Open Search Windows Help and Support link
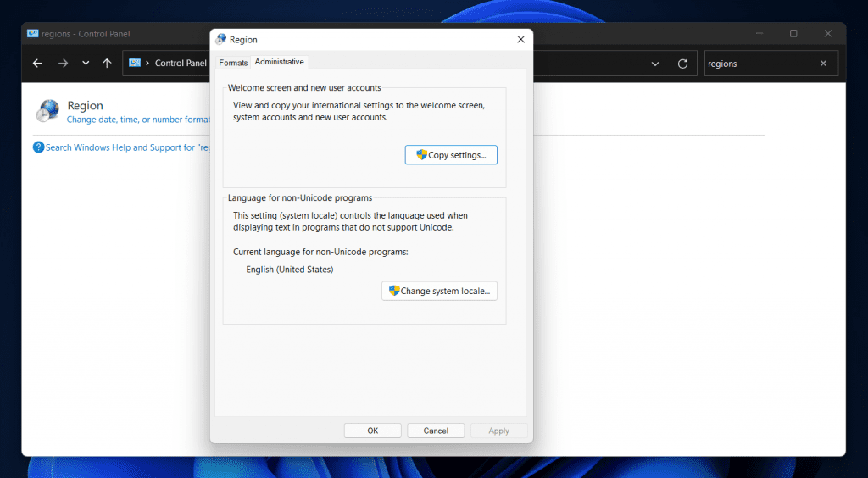The height and width of the screenshot is (478, 868). pos(128,147)
